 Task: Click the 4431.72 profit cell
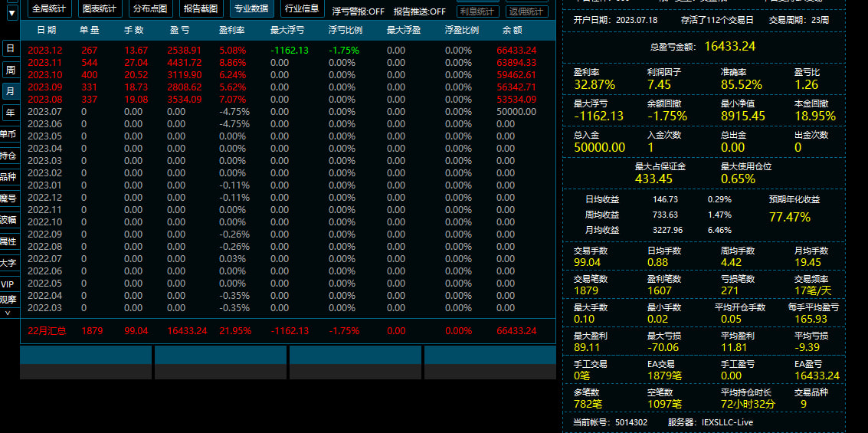click(x=185, y=63)
